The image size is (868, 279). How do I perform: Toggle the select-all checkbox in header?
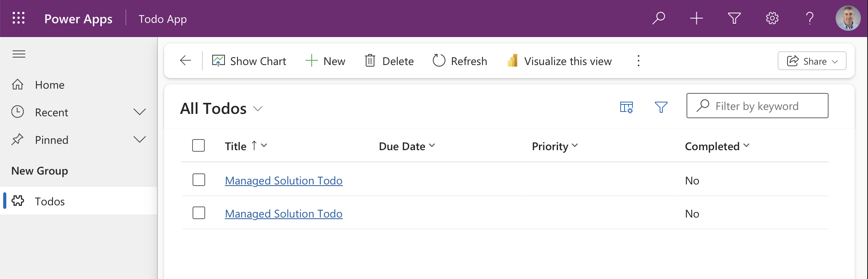198,146
